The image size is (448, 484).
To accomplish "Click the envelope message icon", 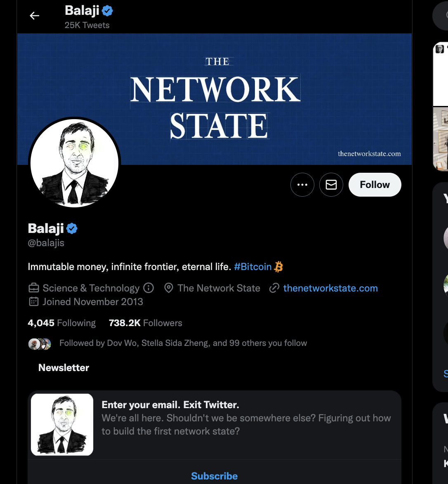I will coord(331,185).
